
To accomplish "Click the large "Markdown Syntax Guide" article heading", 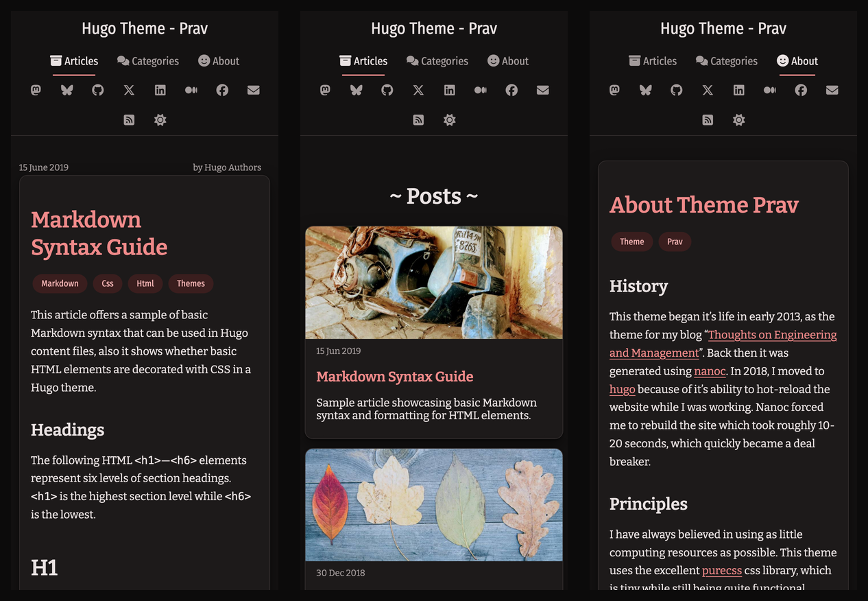I will [99, 233].
